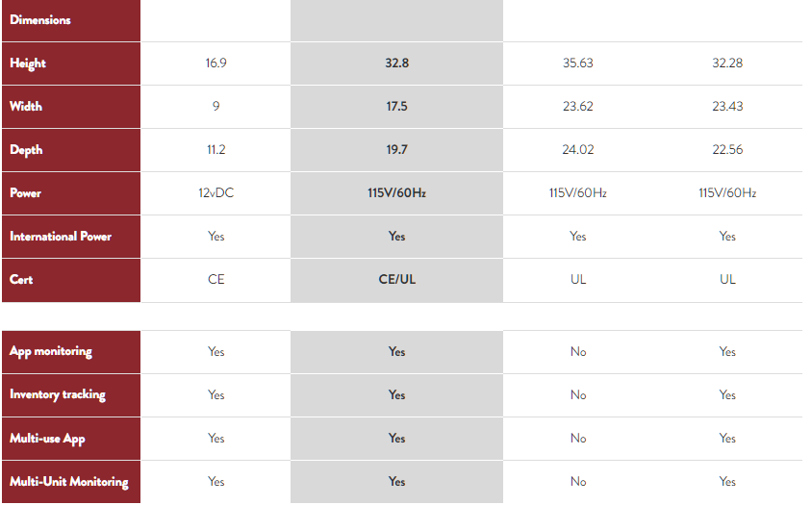Click the 22.56 depth value
Image resolution: width=812 pixels, height=505 pixels.
[x=727, y=150]
